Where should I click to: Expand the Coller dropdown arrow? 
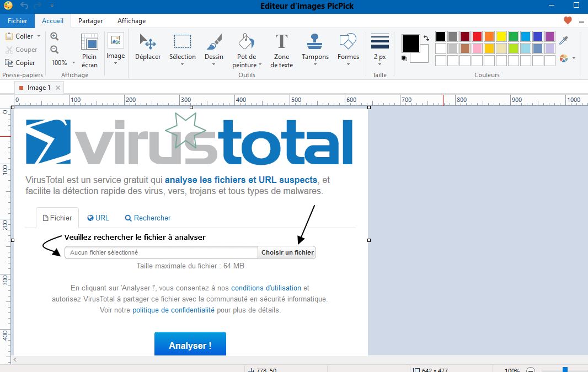(39, 36)
